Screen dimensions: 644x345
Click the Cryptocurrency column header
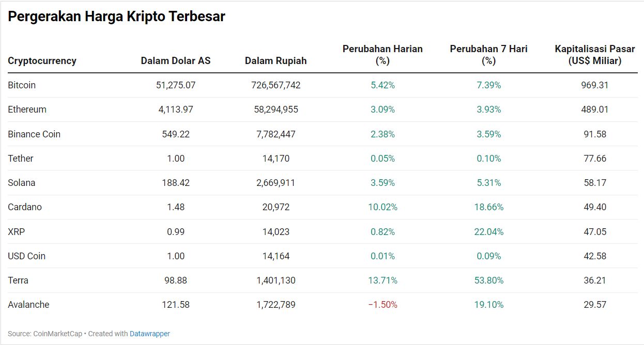[x=42, y=61]
